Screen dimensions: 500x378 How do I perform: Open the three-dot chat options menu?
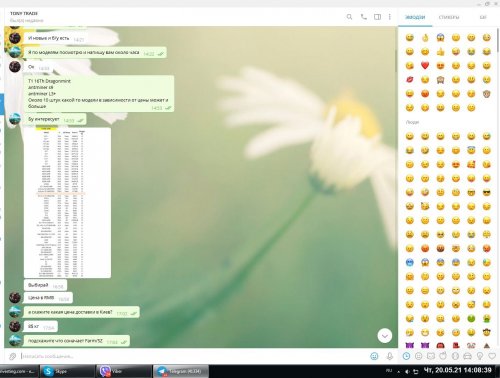[x=390, y=17]
